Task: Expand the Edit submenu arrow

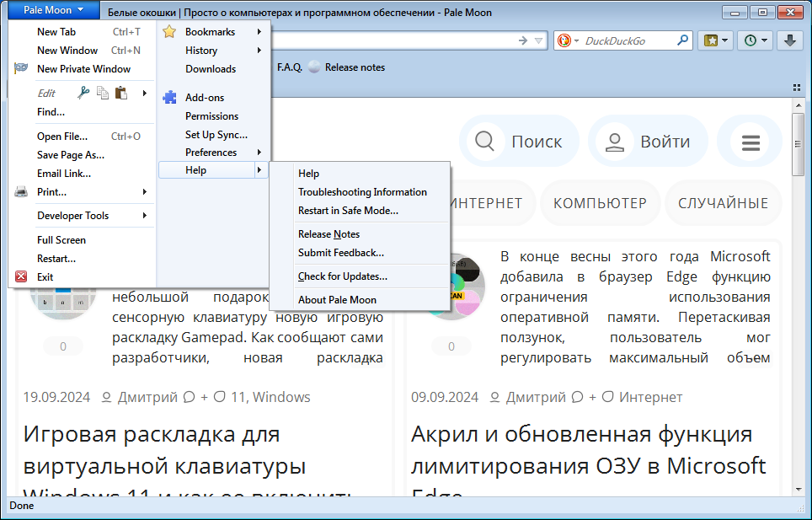Action: point(145,94)
